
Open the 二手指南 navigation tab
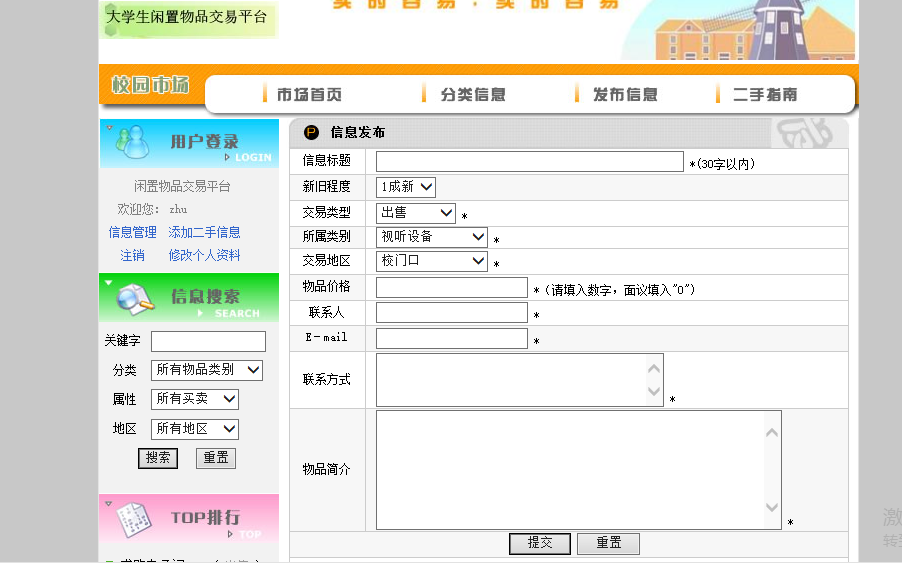point(764,95)
